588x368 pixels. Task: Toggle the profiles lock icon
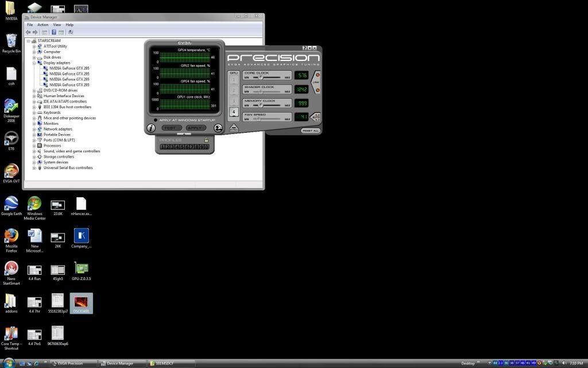click(206, 140)
